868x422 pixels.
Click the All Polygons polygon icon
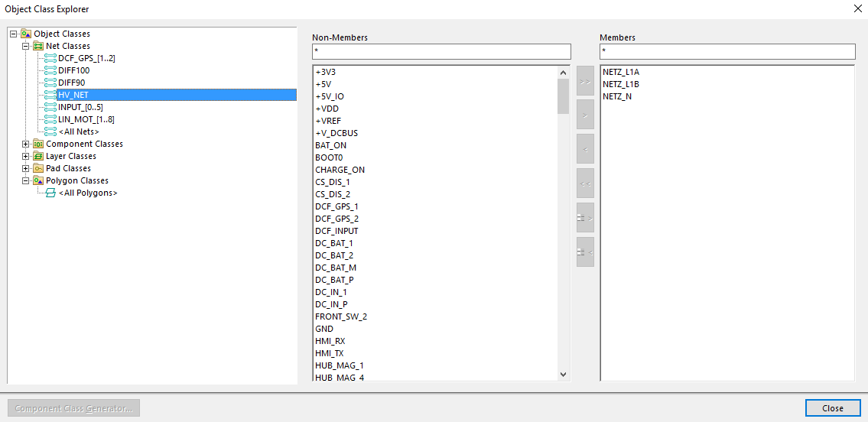click(50, 193)
